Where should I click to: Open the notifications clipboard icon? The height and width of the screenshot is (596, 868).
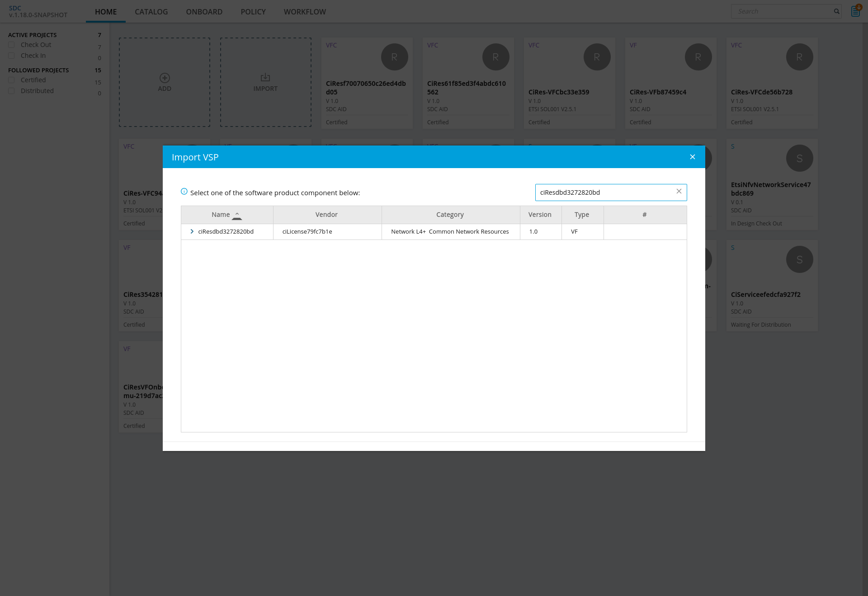pyautogui.click(x=856, y=11)
